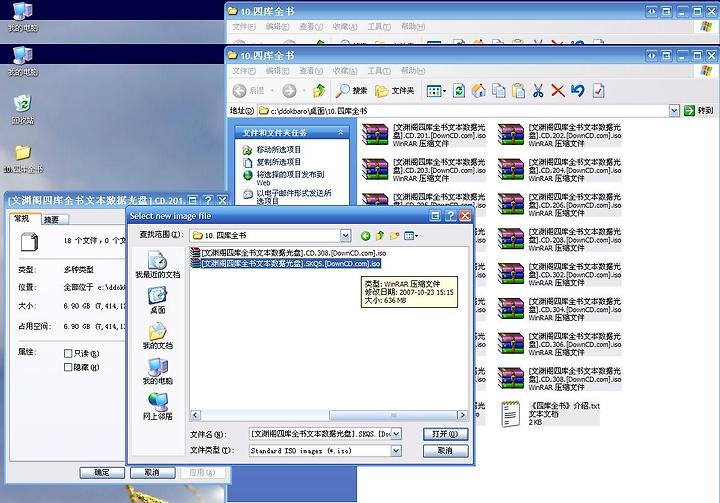Select the 《四库全书》介绍.txt file
The height and width of the screenshot is (503, 720).
[550, 414]
